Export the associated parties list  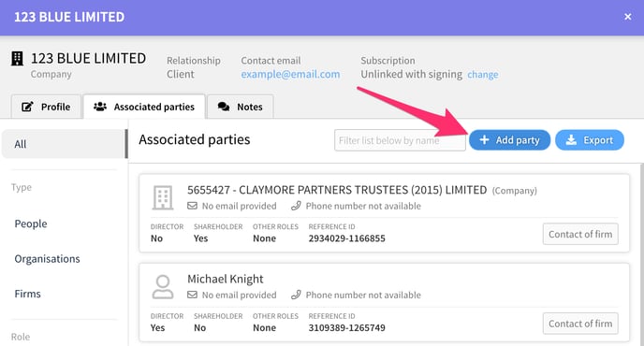point(590,140)
